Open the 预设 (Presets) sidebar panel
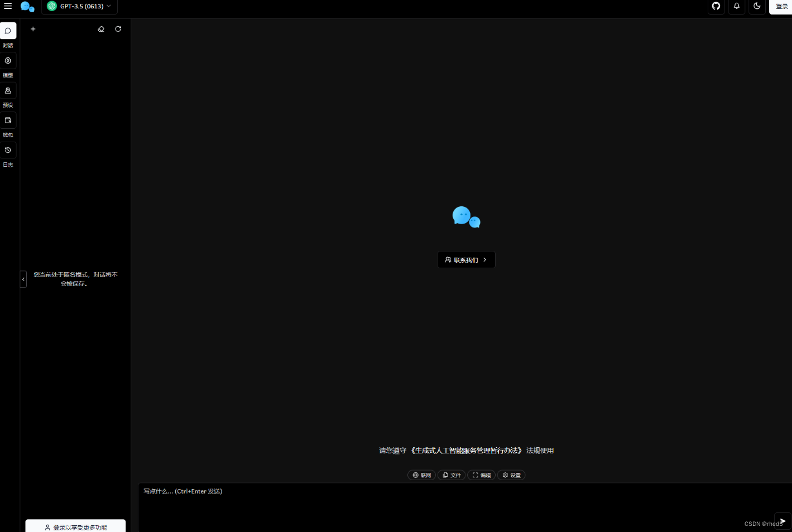This screenshot has width=792, height=532. click(x=8, y=90)
